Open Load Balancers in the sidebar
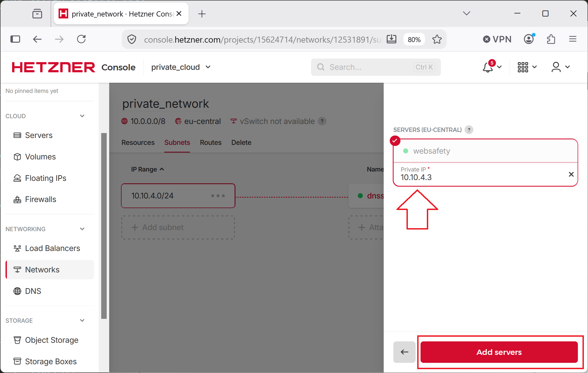588x373 pixels. [x=50, y=248]
